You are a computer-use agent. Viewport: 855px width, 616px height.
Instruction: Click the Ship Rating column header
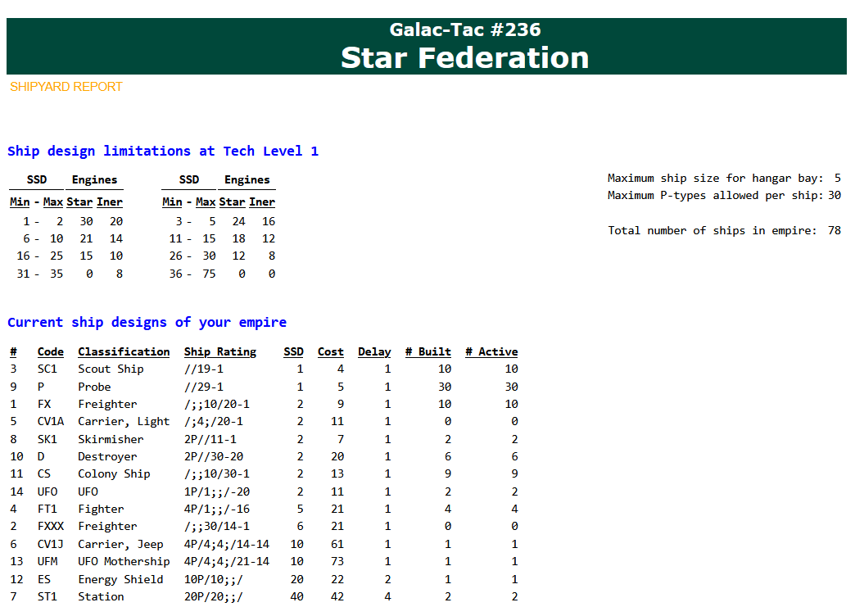pyautogui.click(x=219, y=351)
